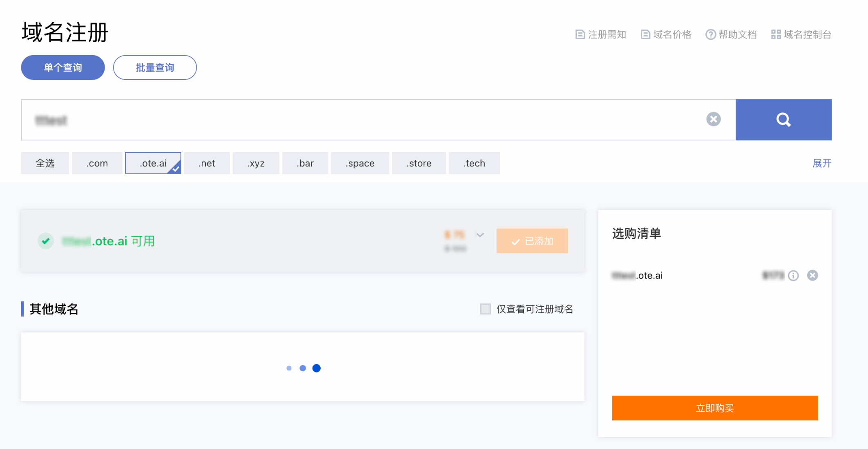The height and width of the screenshot is (449, 868).
Task: Select the .com suffix option
Action: (x=97, y=163)
